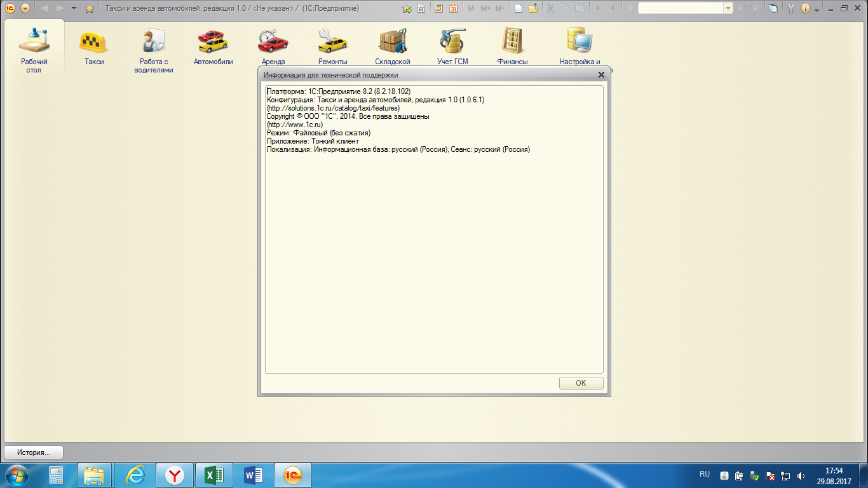The image size is (868, 488).
Task: Click the История button
Action: point(34,452)
